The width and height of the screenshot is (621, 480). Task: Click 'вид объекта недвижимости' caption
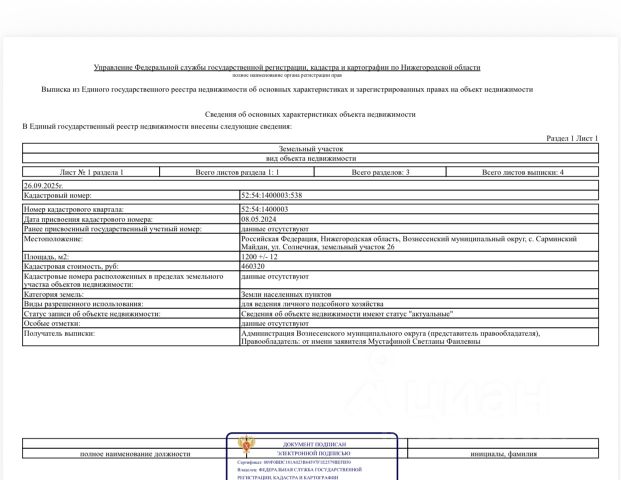click(310, 158)
